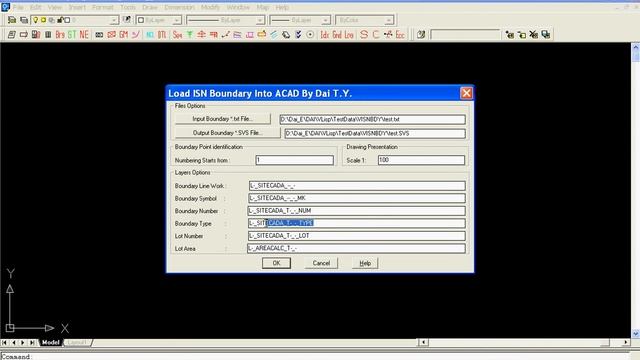Image resolution: width=640 pixels, height=360 pixels.
Task: Click the cyan 'NO' toolbar icon
Action: 150,35
